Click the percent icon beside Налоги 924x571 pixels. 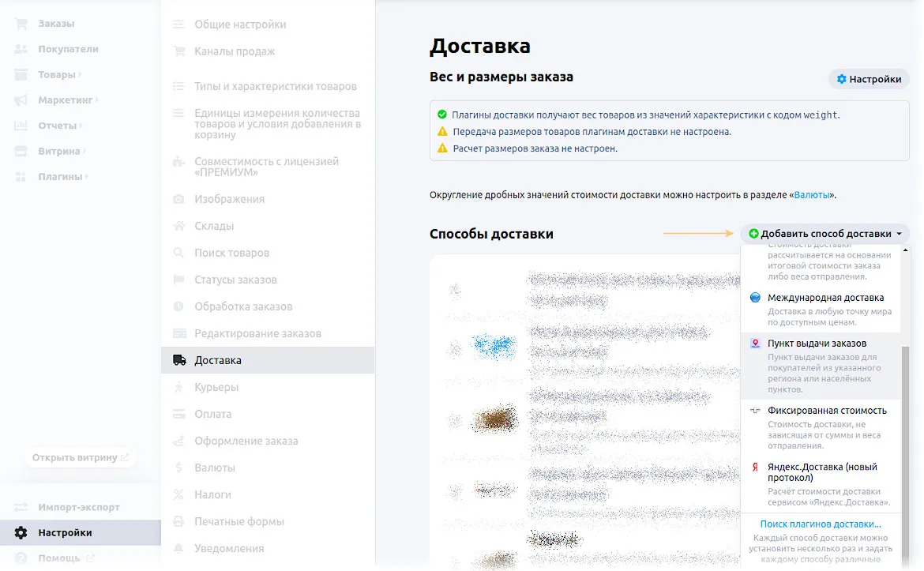coord(180,494)
